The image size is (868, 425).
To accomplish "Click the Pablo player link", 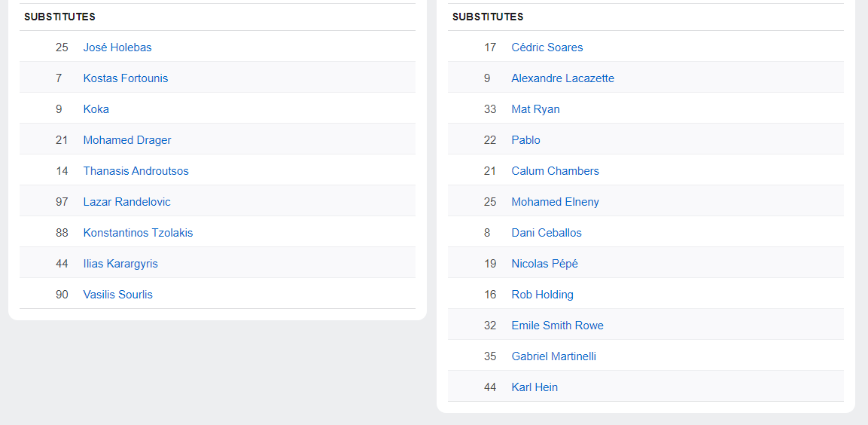I will [526, 140].
